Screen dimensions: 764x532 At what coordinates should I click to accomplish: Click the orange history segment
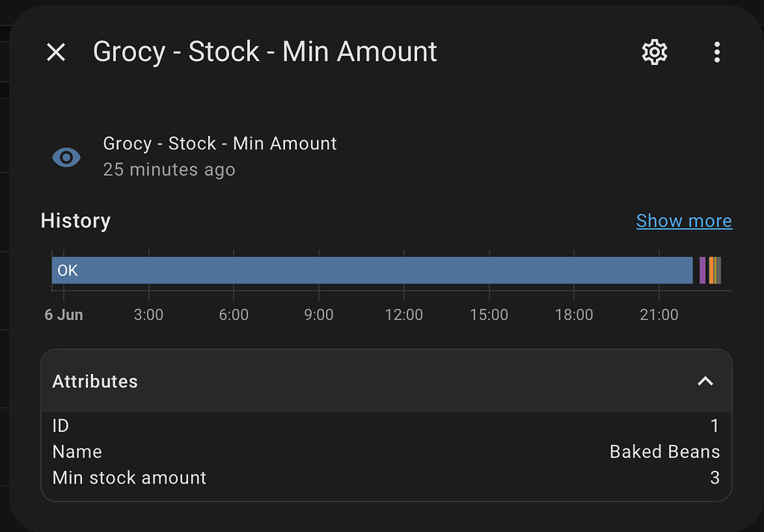(x=712, y=270)
